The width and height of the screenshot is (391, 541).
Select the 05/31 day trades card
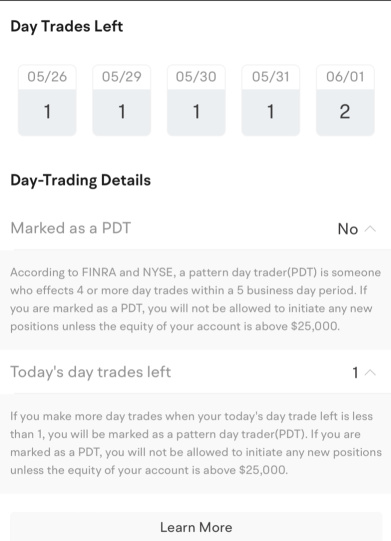pos(271,100)
